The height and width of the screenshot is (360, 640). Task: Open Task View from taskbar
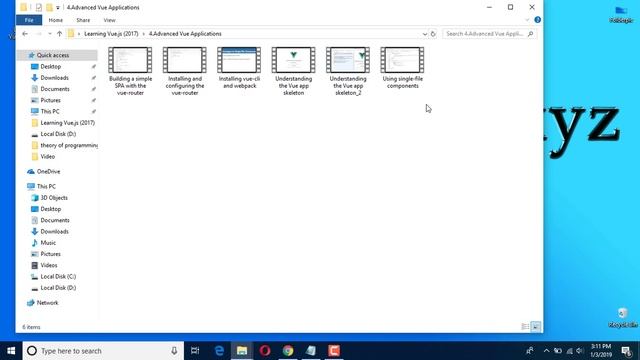pyautogui.click(x=195, y=351)
